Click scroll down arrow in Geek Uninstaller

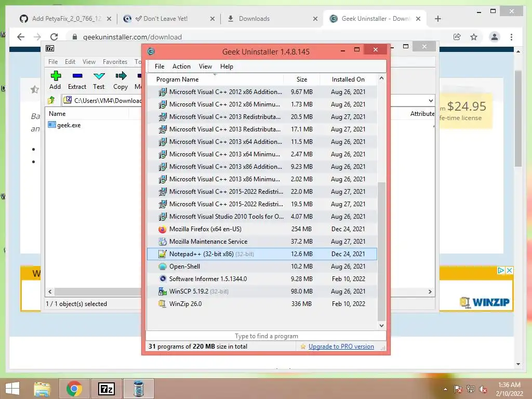[381, 325]
